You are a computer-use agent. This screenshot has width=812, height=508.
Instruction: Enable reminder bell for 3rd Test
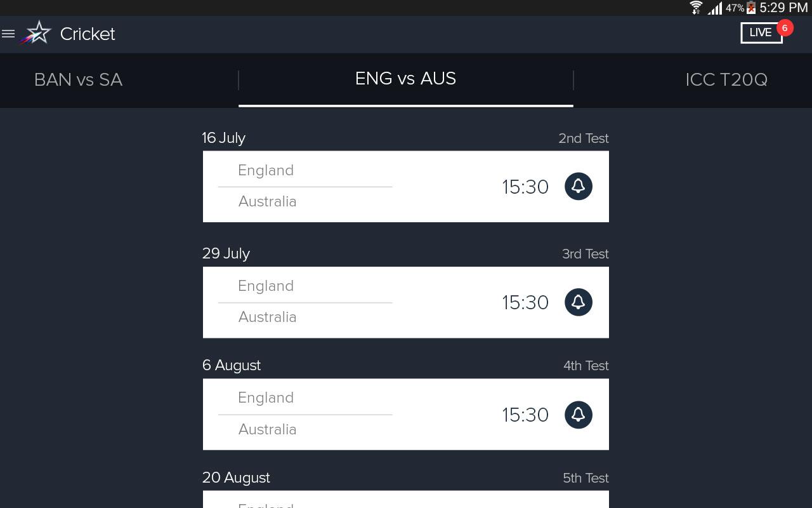[578, 302]
